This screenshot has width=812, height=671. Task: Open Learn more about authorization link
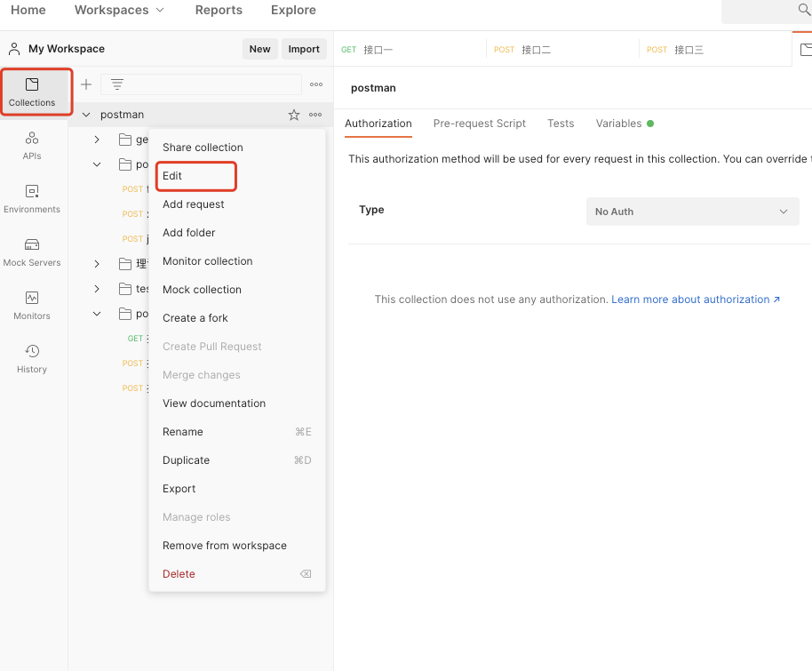[696, 300]
